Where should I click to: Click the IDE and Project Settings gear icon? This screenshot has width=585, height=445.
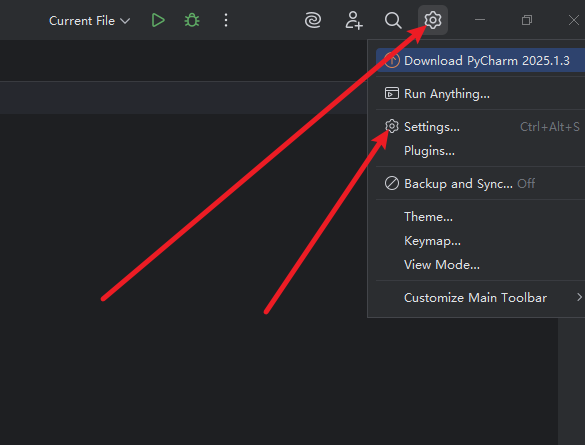(x=433, y=20)
